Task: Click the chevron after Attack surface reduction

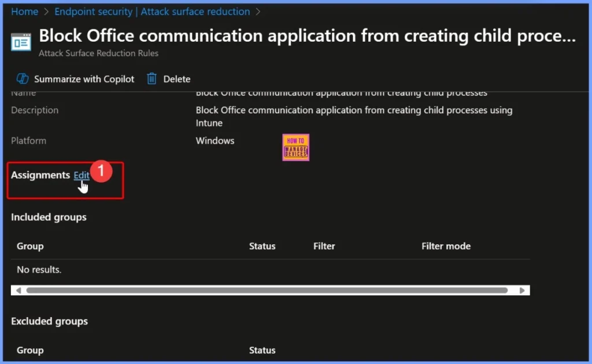Action: pyautogui.click(x=258, y=11)
